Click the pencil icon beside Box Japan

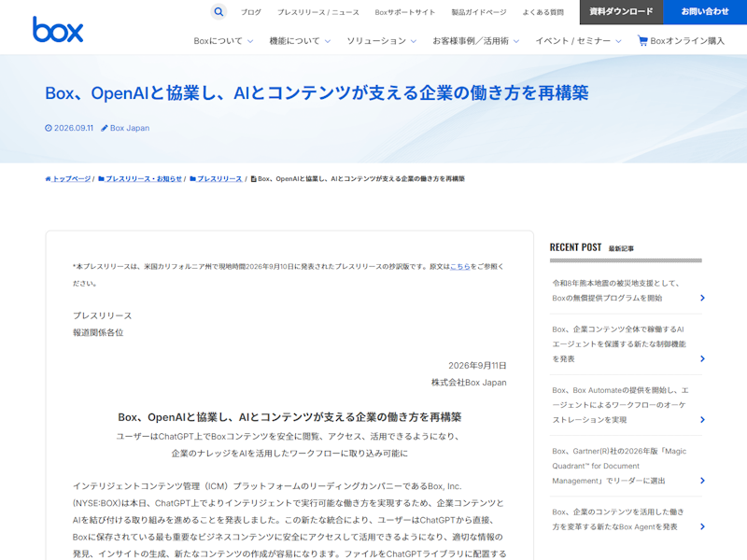(x=105, y=128)
